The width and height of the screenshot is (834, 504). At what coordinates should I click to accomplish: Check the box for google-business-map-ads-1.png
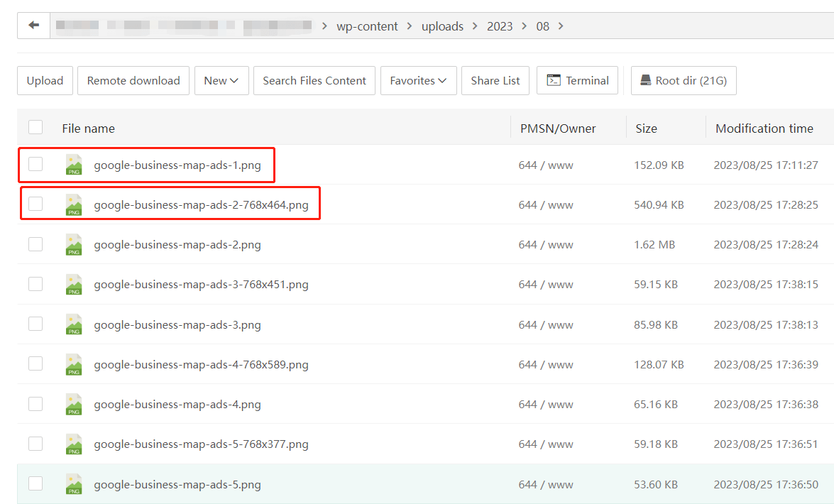35,165
